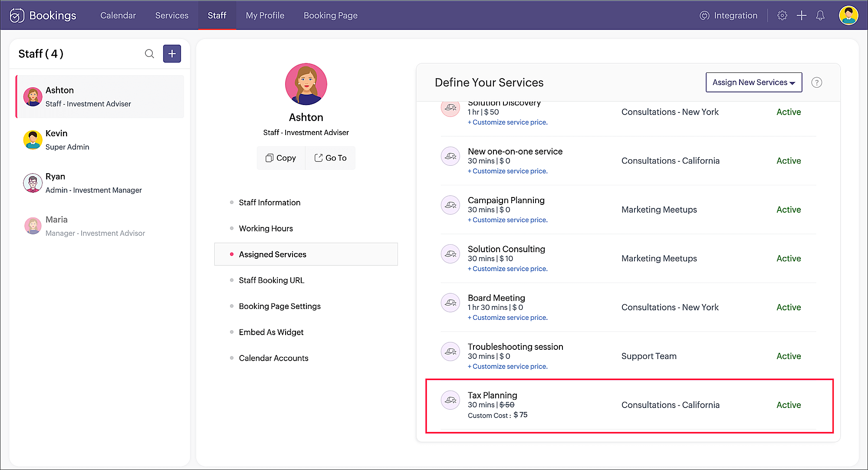Switch to the Calendar tab
The image size is (868, 470).
[118, 16]
